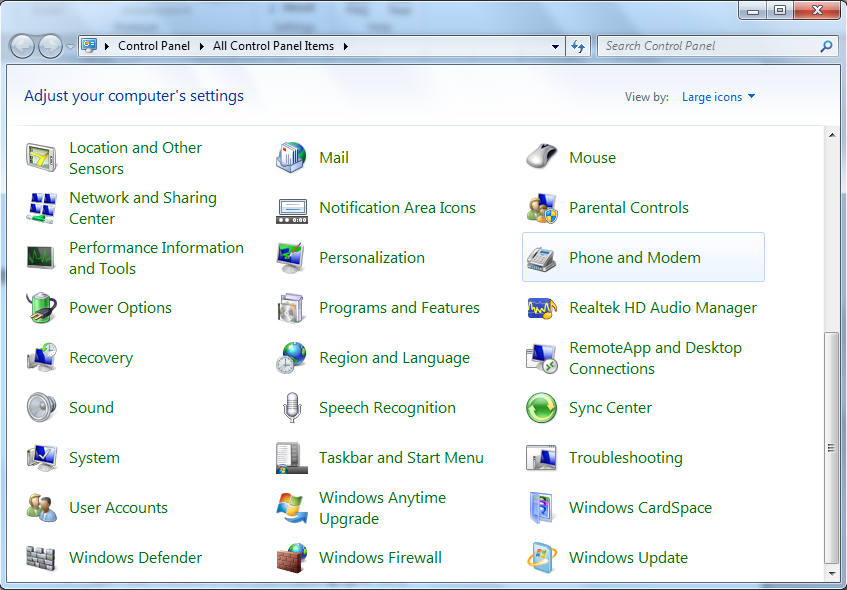Open Power Options

[120, 308]
